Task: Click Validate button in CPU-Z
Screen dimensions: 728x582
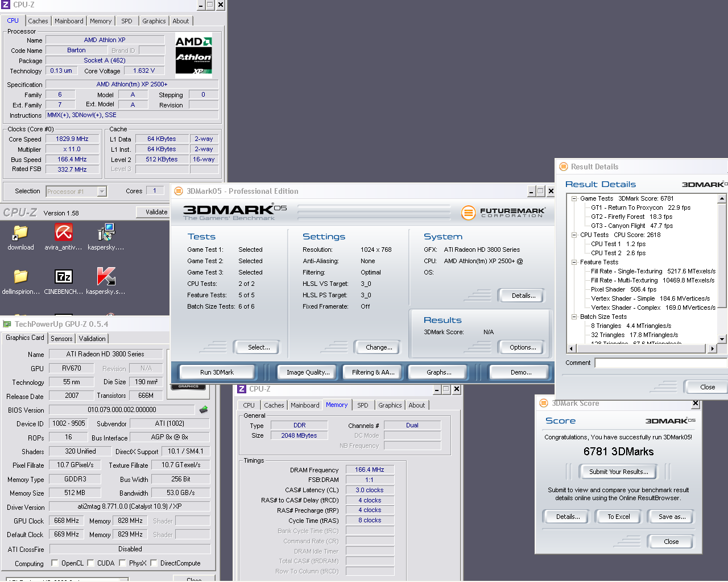Action: tap(154, 212)
